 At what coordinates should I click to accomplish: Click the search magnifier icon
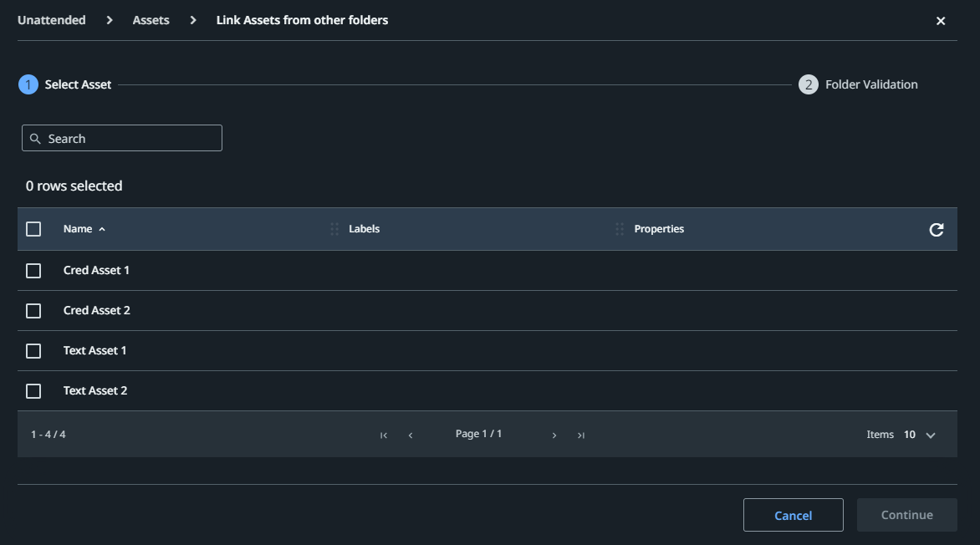point(35,137)
